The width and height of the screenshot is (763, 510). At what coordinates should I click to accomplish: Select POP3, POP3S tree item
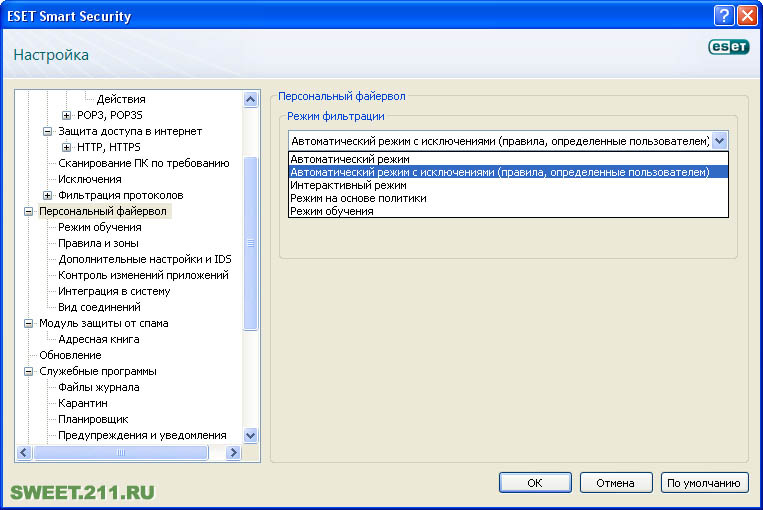click(x=110, y=115)
